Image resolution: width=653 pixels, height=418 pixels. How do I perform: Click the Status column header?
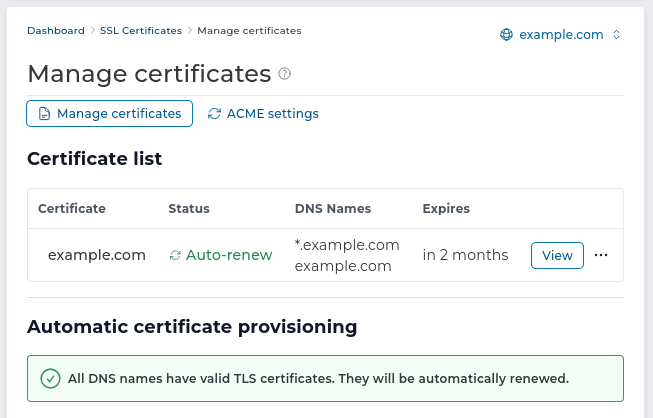coord(189,209)
